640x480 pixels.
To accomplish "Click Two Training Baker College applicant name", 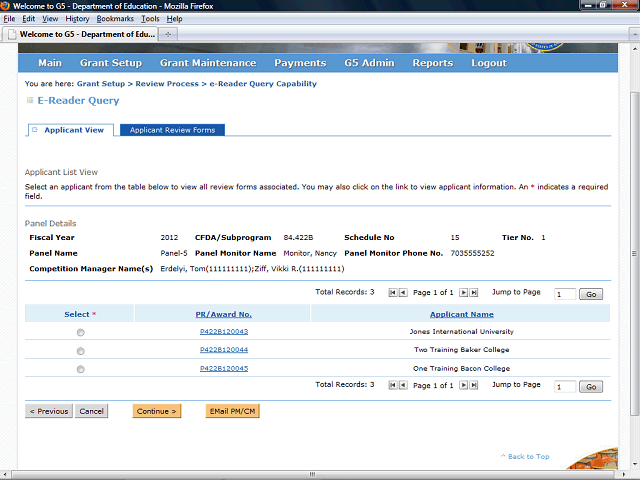I will tap(462, 350).
